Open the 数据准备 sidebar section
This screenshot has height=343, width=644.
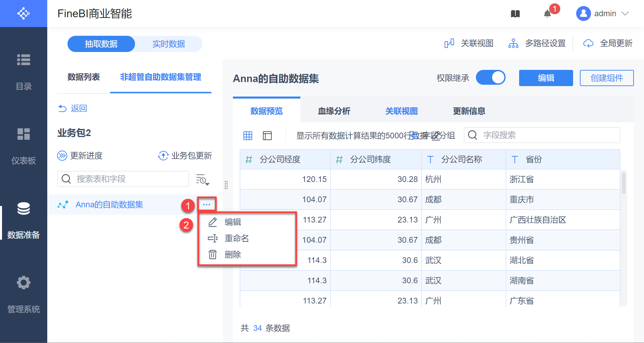(24, 219)
